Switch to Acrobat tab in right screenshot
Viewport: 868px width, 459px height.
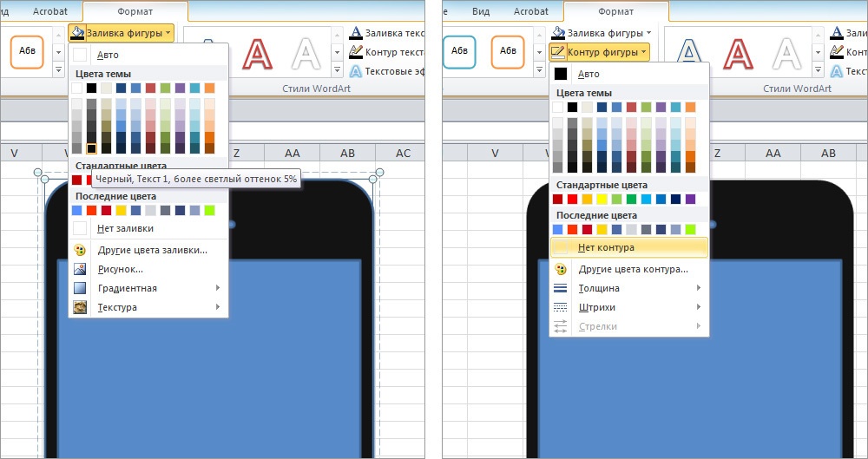[x=531, y=11]
